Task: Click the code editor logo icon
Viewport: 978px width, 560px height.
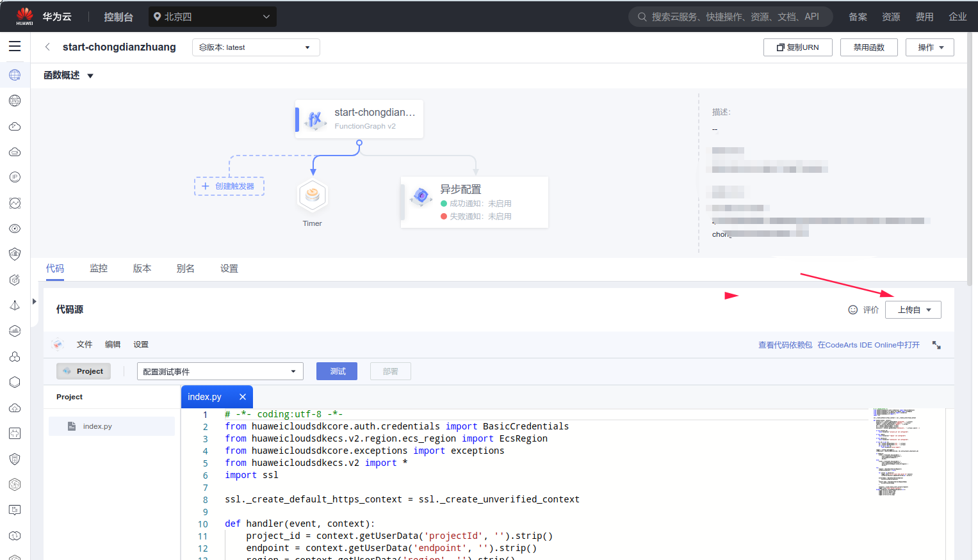Action: [58, 344]
